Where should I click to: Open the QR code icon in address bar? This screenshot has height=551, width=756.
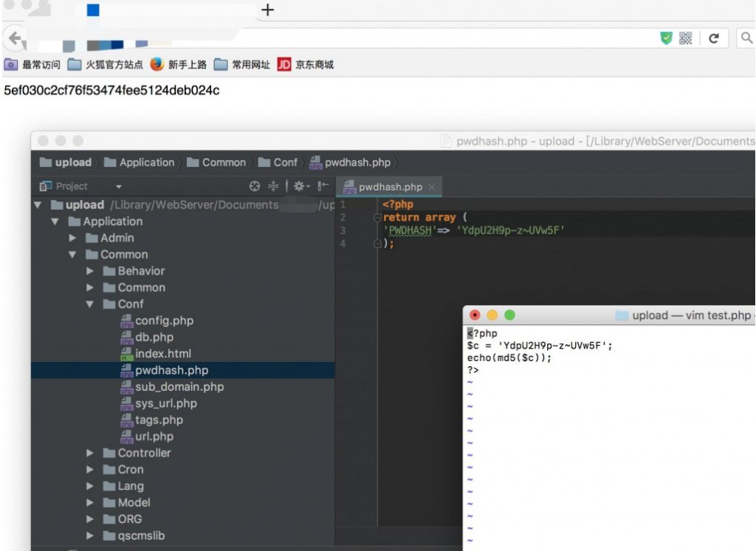(x=685, y=38)
